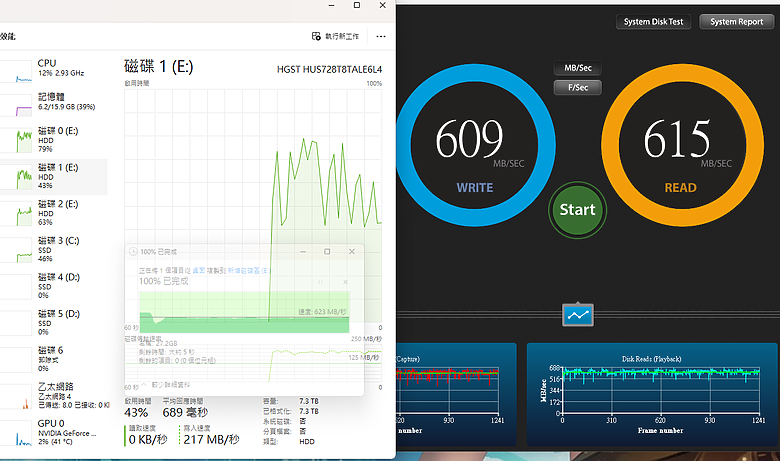780x461 pixels.
Task: Open the desktop source link in copy dialog
Action: coord(198,271)
